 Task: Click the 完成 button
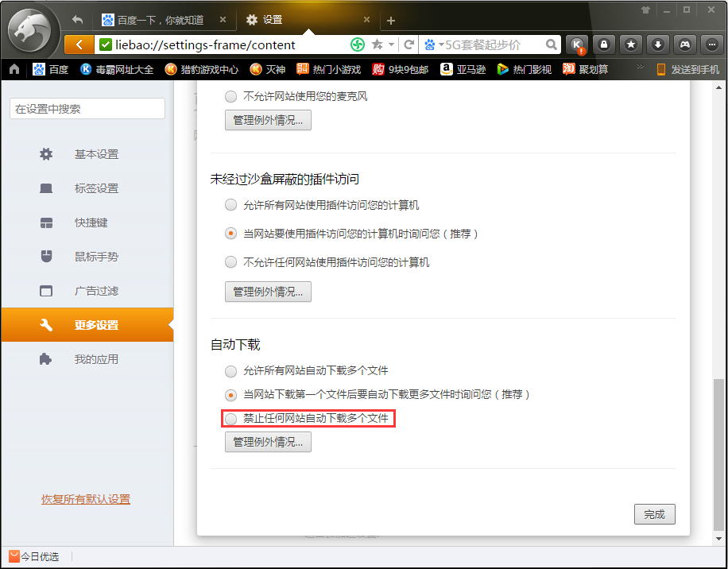(x=654, y=514)
